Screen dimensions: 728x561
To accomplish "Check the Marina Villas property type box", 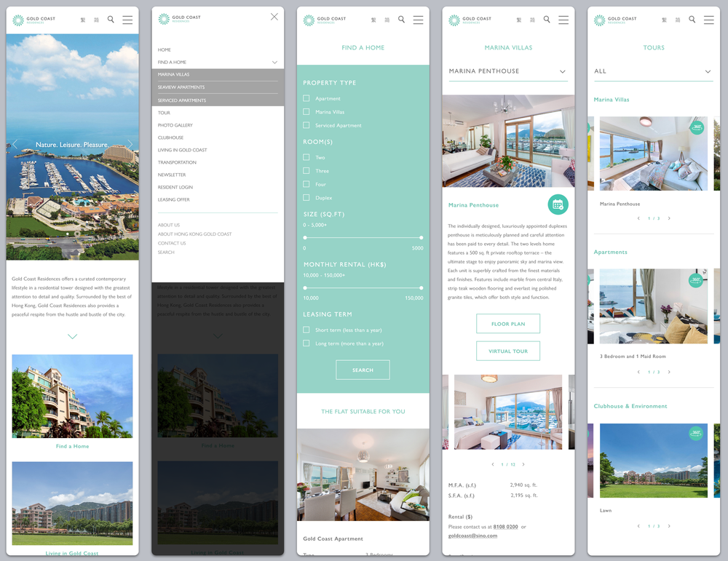I will 306,112.
